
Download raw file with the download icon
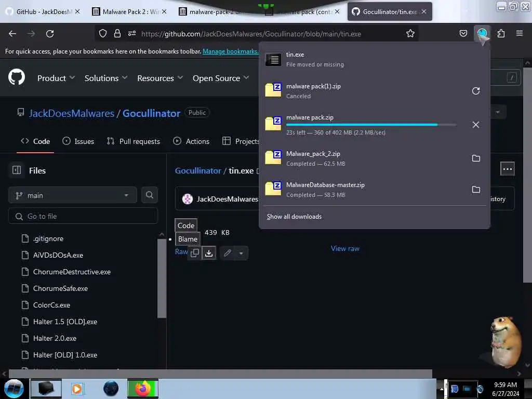(209, 253)
